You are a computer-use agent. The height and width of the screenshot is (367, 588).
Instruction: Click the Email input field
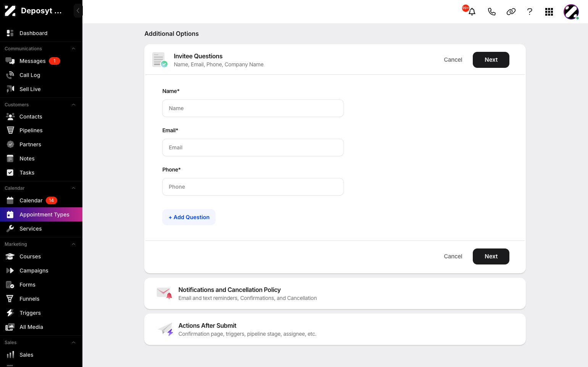coord(253,147)
